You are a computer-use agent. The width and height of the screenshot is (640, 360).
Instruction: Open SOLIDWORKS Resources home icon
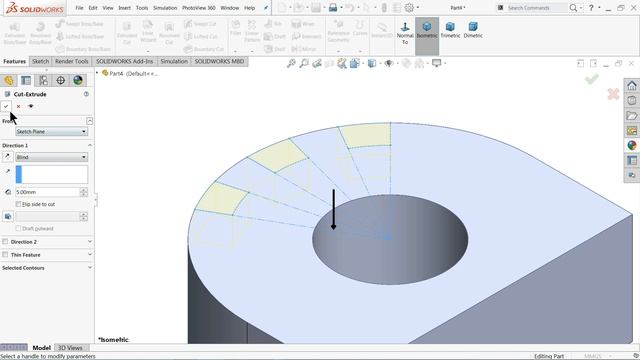(632, 85)
